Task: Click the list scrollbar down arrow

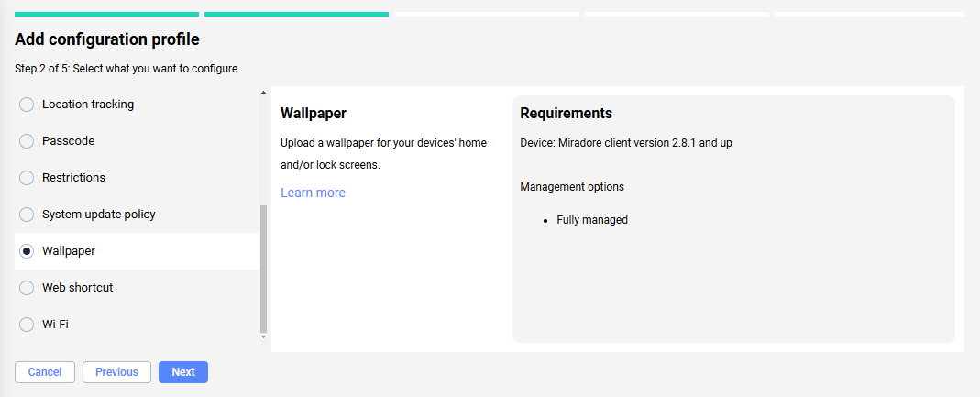Action: 263,336
